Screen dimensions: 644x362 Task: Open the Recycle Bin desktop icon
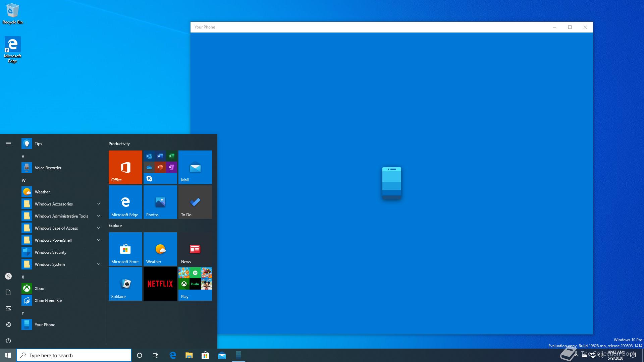(x=13, y=14)
